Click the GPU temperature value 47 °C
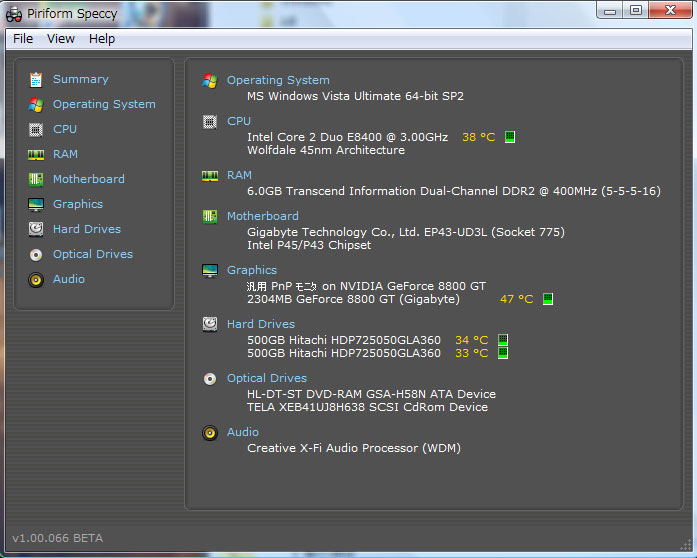This screenshot has width=697, height=558. (x=517, y=299)
